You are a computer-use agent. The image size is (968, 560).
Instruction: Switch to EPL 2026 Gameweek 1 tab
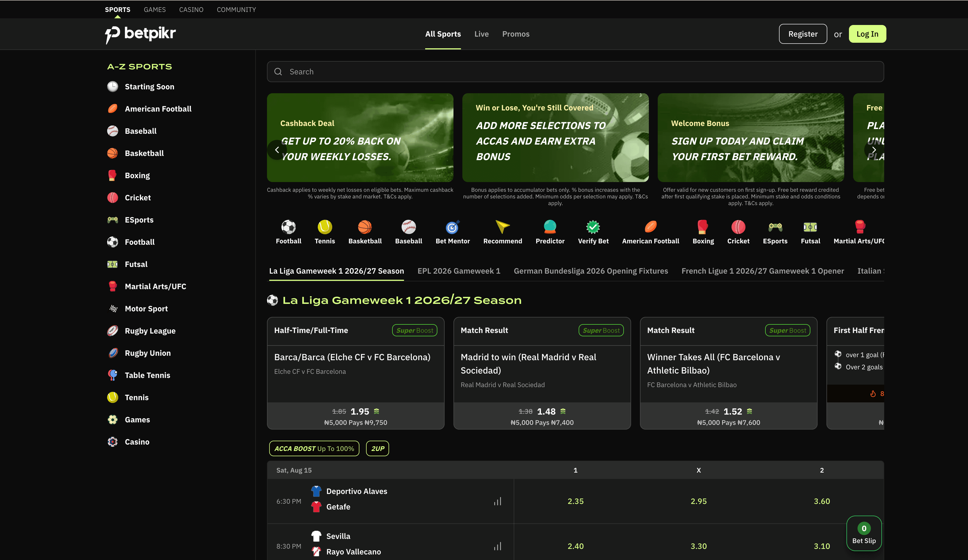(x=459, y=271)
